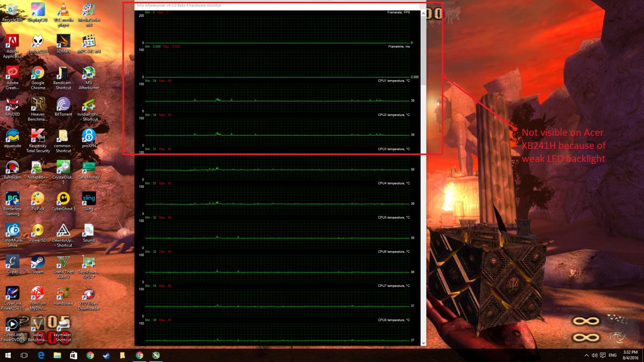Viewport: 644px width, 362px height.
Task: Select the Google Chrome desktop icon
Action: point(38,78)
